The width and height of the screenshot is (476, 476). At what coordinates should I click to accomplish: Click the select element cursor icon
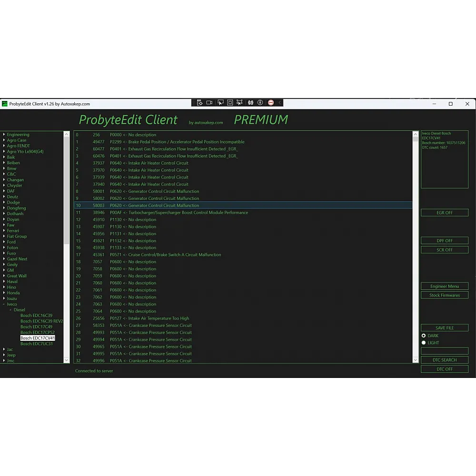pos(220,102)
